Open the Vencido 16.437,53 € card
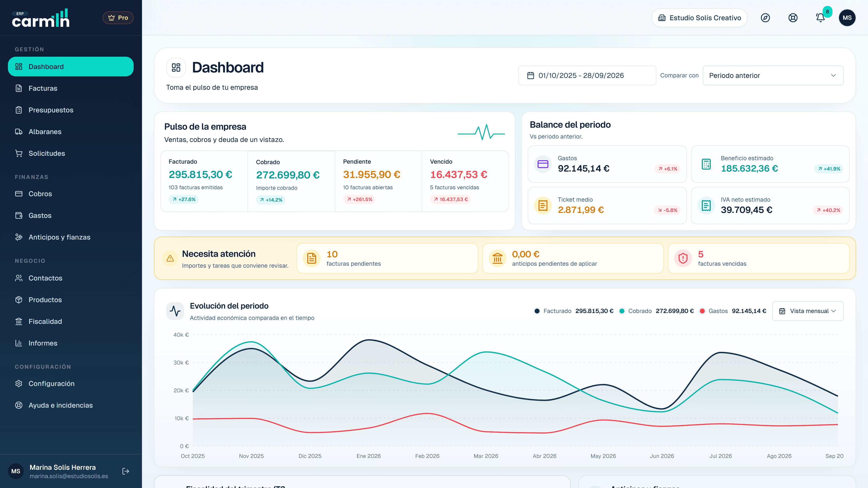868x488 pixels. [465, 181]
